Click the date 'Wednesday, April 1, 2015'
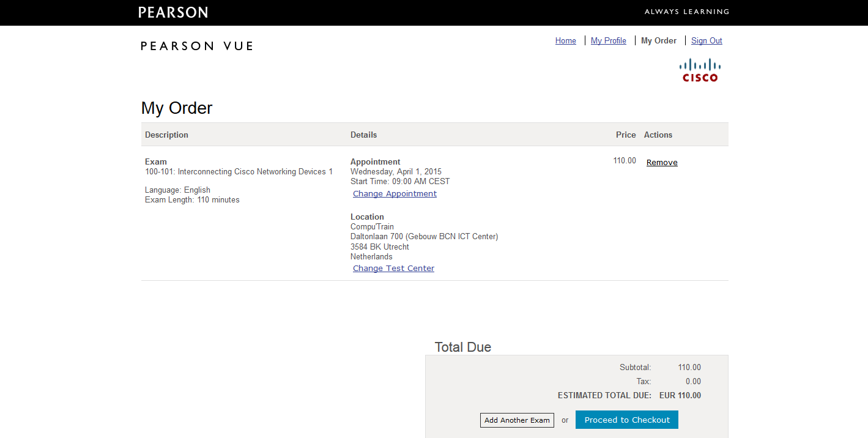The width and height of the screenshot is (868, 438). pyautogui.click(x=396, y=172)
